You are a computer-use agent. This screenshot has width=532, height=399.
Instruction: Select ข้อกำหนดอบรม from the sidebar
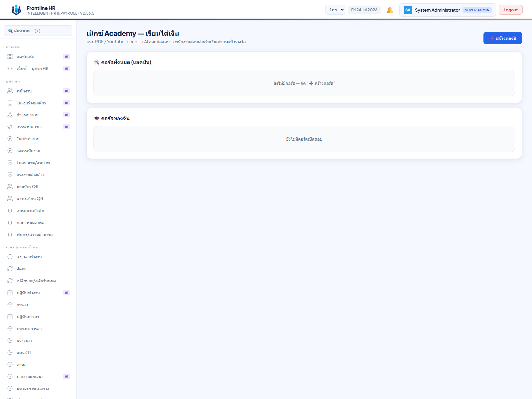point(39,222)
